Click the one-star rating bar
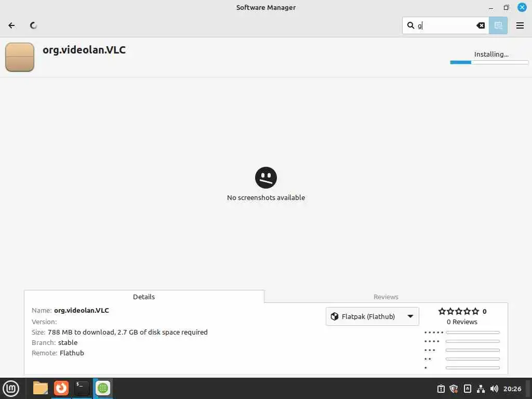532x399 pixels. (473, 368)
